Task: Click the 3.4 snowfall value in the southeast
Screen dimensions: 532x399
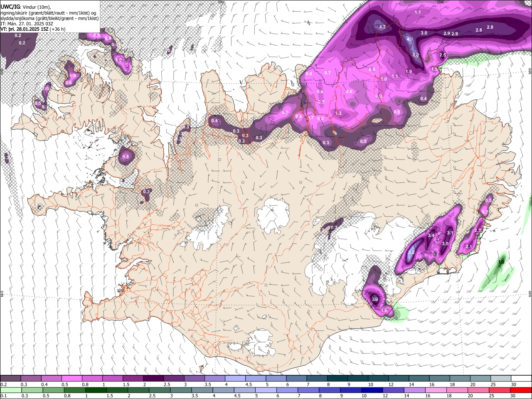Action: [431, 236]
